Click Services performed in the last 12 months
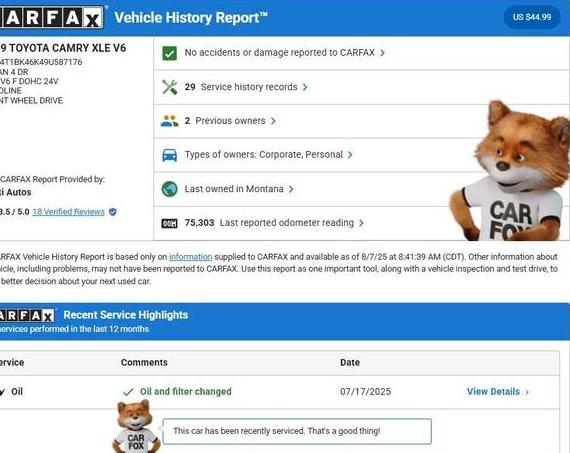Image resolution: width=570 pixels, height=453 pixels. (x=75, y=329)
